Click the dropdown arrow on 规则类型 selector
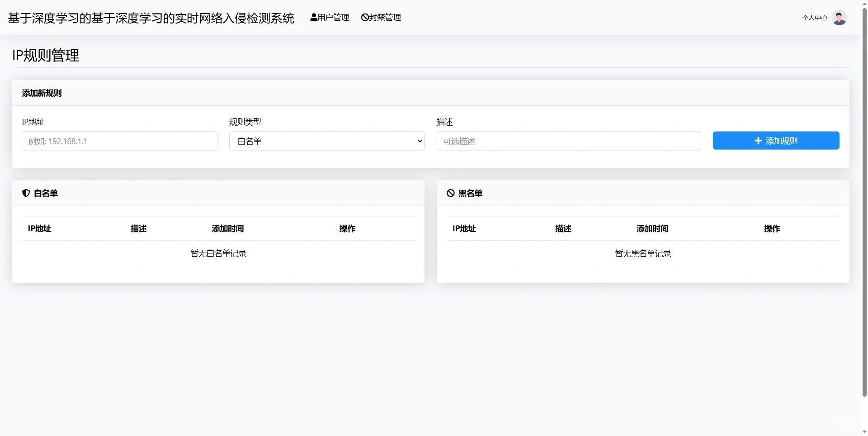Screen dimensions: 868x436 (x=419, y=141)
